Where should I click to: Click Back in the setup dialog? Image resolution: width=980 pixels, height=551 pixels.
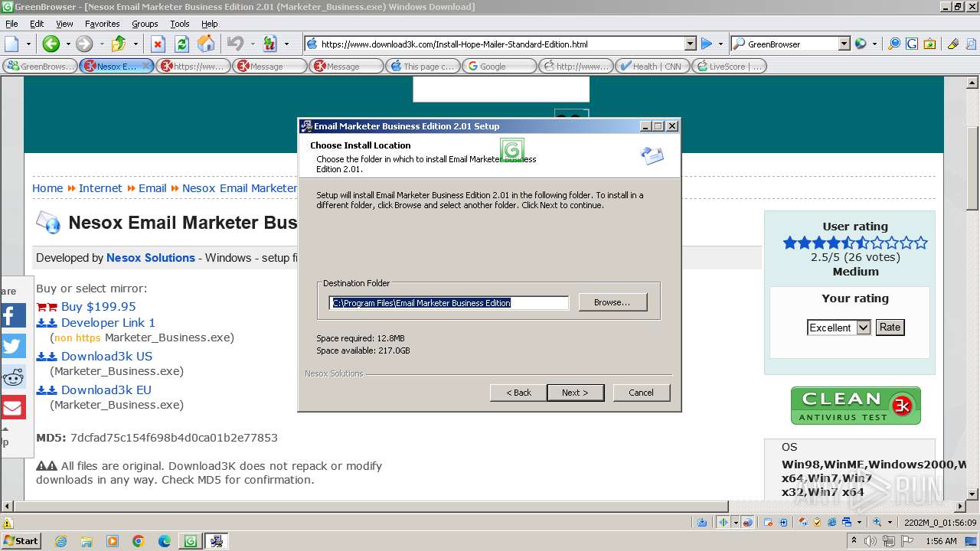tap(518, 393)
